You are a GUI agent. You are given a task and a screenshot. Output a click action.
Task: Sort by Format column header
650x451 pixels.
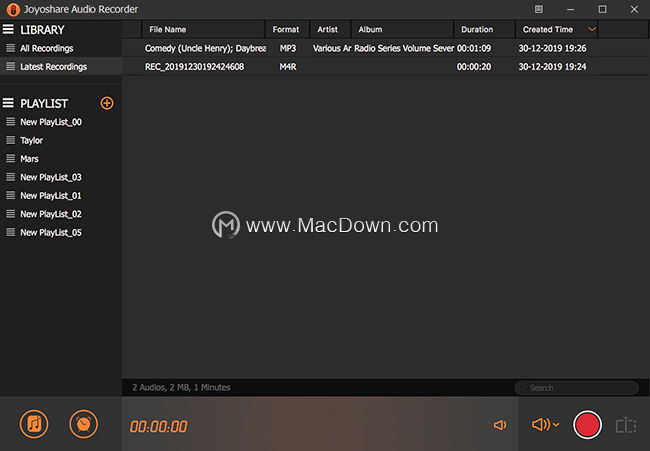[x=287, y=29]
